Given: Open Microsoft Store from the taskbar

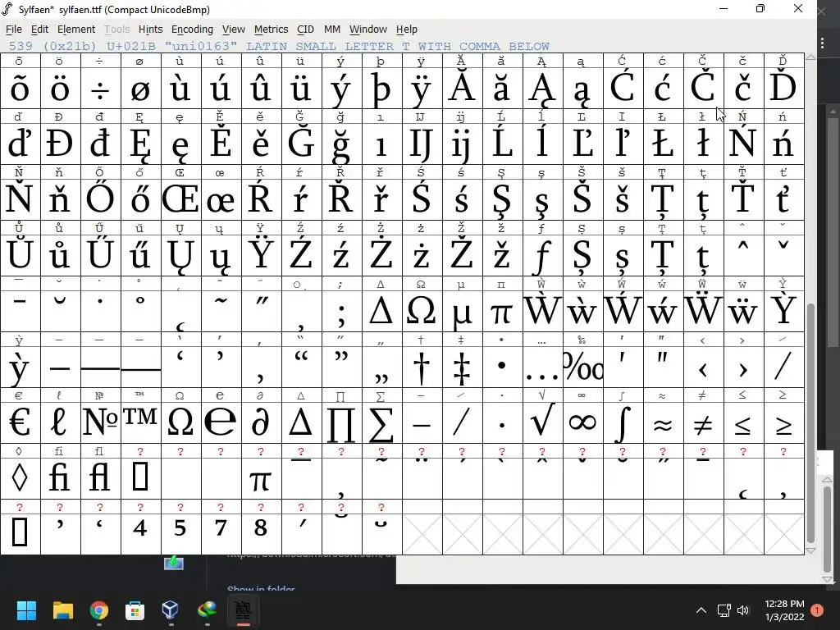Looking at the screenshot, I should click(135, 609).
